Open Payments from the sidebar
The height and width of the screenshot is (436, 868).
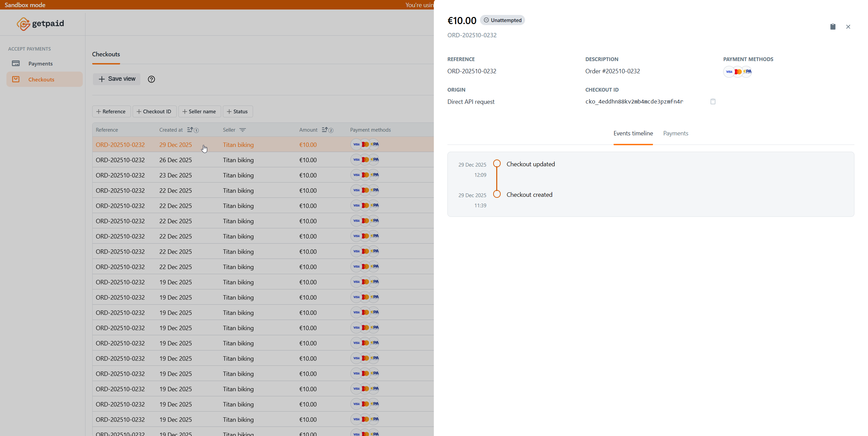[x=40, y=63]
